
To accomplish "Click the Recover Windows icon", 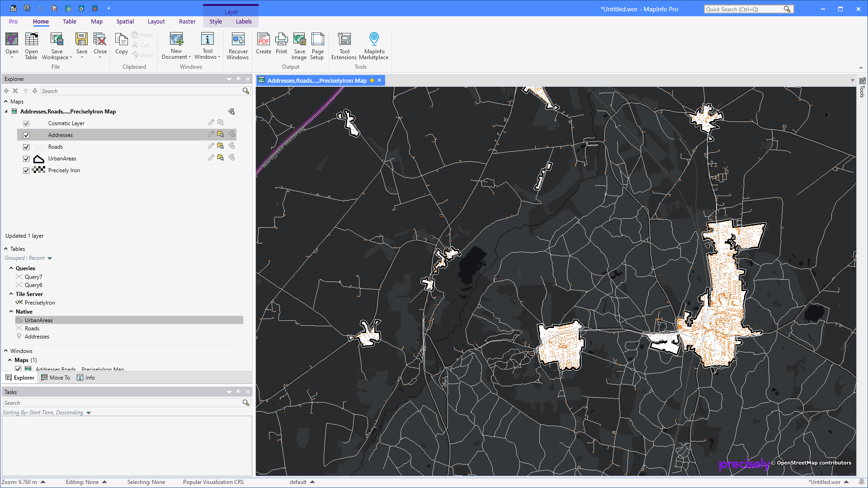I will point(238,45).
